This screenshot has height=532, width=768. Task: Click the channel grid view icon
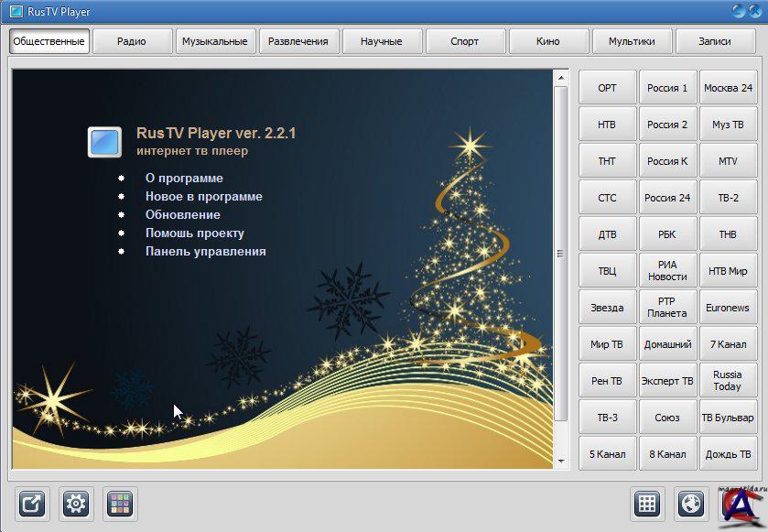[x=647, y=504]
